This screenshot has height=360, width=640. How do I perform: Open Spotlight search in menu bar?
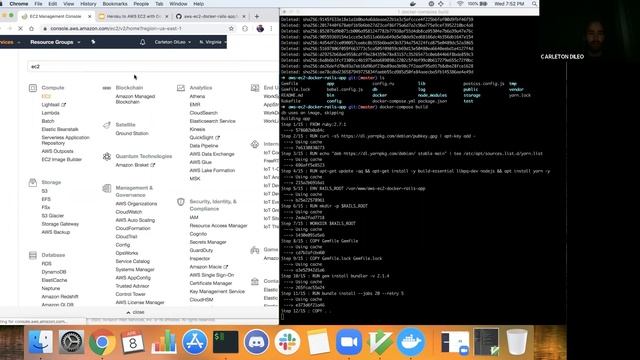[534, 4]
